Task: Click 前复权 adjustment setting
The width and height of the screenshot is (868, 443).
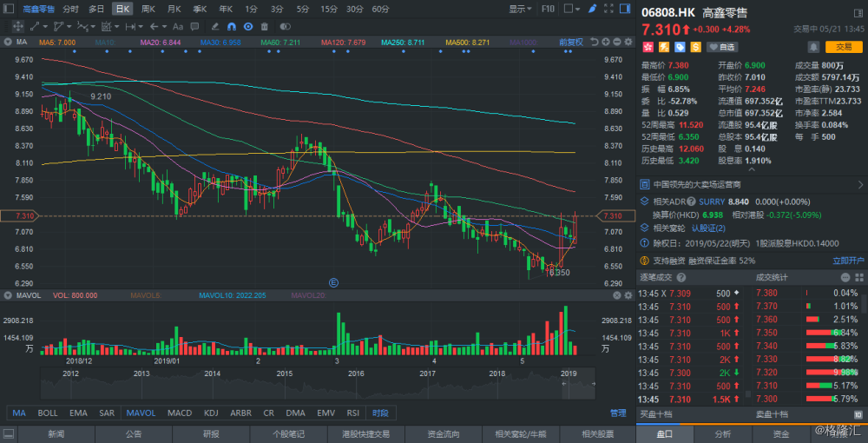Action: [571, 42]
